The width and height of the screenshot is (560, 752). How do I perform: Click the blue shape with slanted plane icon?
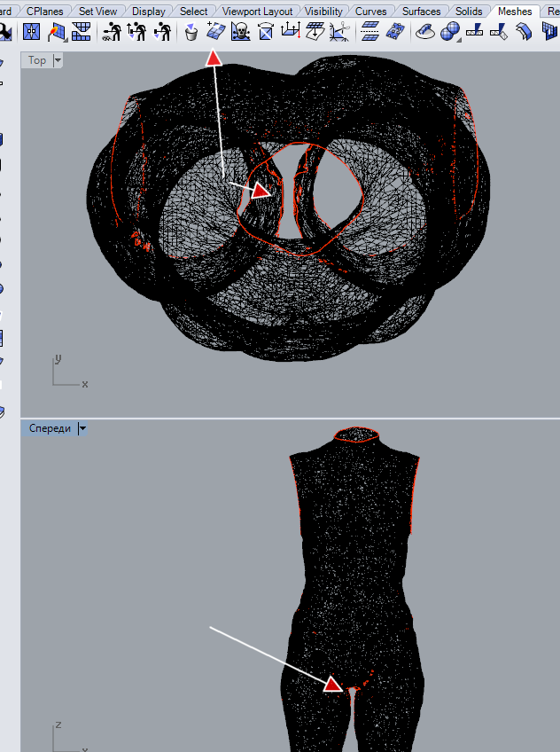tap(499, 32)
